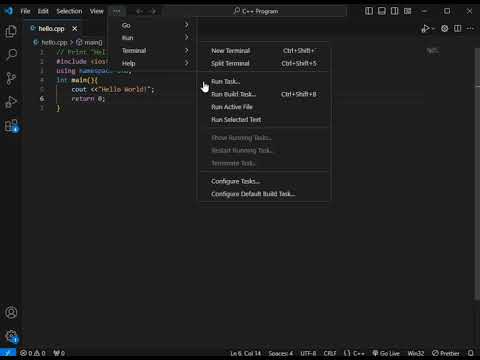Expand the Go submenu
Viewport: 480px width, 360px height.
click(x=155, y=25)
